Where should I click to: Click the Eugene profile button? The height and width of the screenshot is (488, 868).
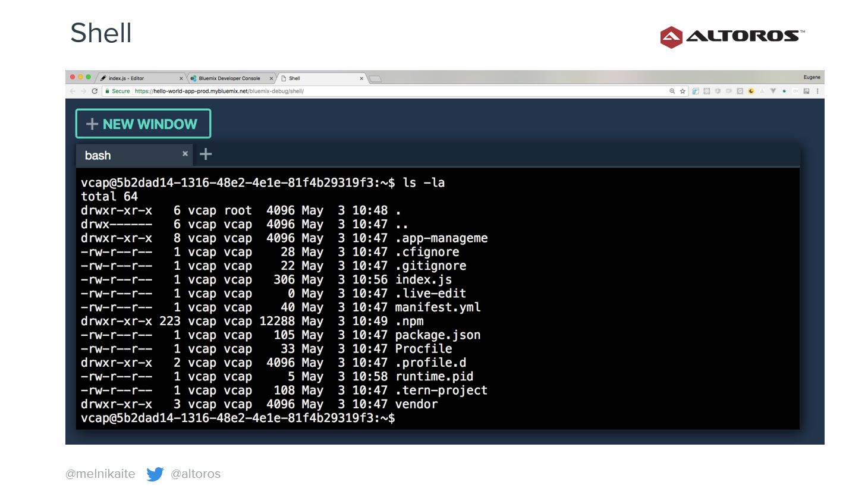point(812,77)
